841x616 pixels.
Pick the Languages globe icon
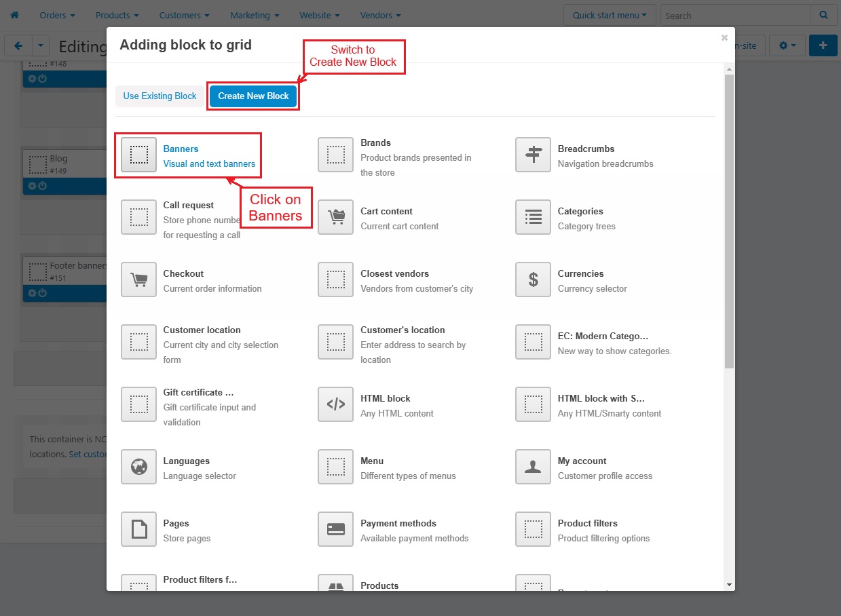pos(138,467)
